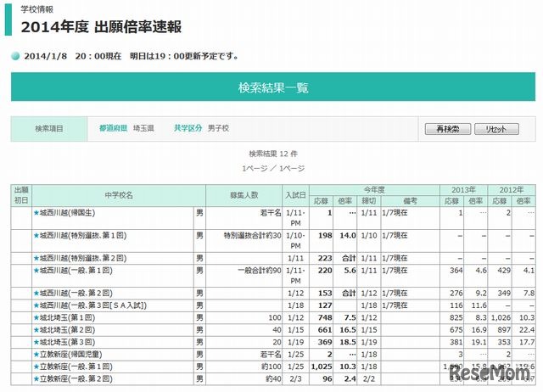
Task: Click the 2012年 header cell
Action: click(x=512, y=190)
